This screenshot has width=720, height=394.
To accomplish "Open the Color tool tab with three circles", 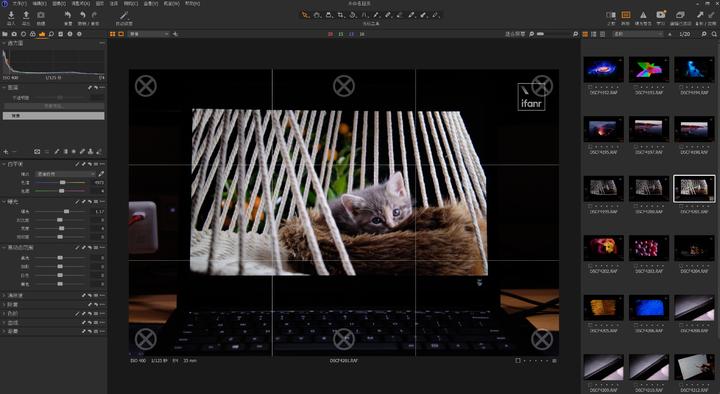I will pyautogui.click(x=33, y=34).
